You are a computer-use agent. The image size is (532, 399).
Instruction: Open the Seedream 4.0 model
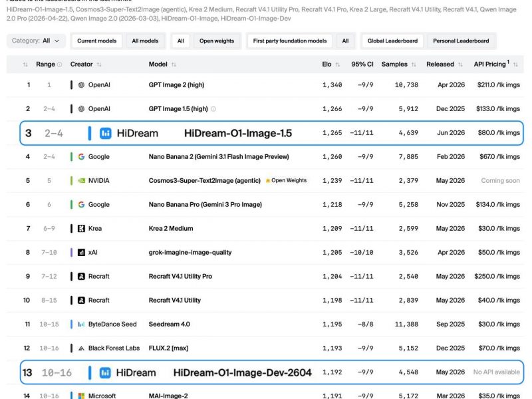(170, 324)
